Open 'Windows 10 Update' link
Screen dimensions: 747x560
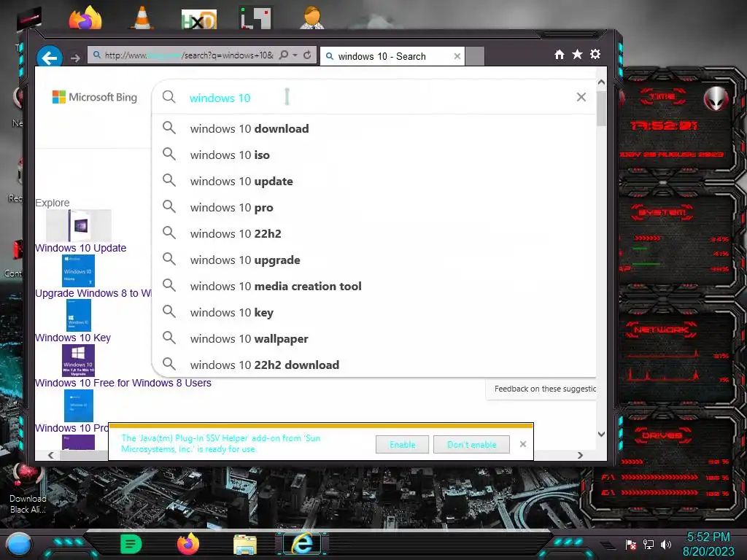click(x=80, y=248)
